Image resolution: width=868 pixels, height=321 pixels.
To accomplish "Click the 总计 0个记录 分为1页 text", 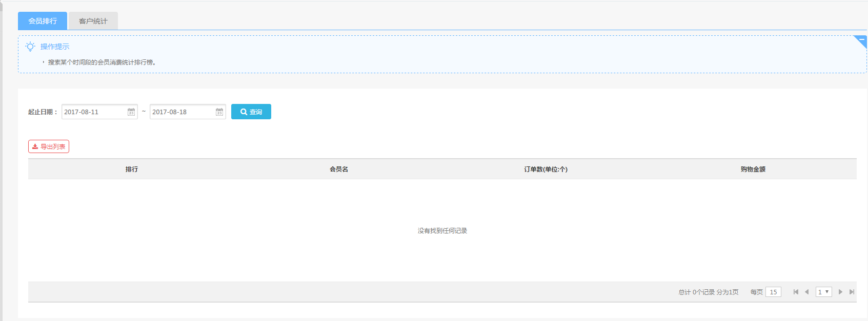I will pyautogui.click(x=709, y=292).
